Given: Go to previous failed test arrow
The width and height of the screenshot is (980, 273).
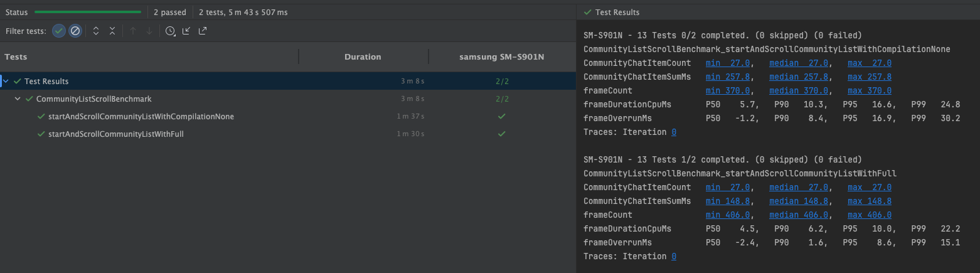Looking at the screenshot, I should [x=132, y=31].
